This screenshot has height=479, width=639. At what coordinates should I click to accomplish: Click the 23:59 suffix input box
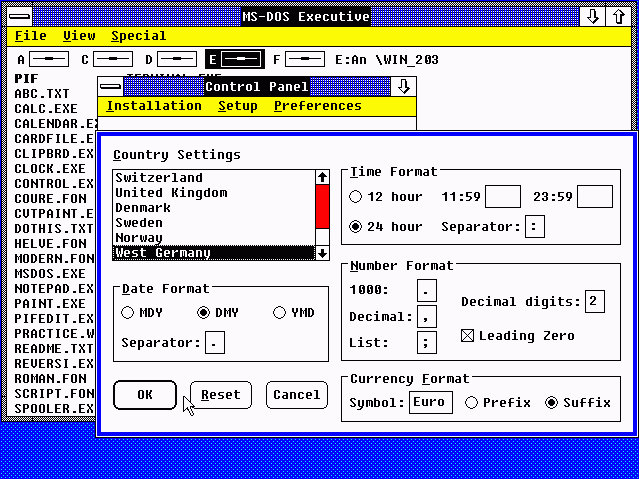[595, 197]
